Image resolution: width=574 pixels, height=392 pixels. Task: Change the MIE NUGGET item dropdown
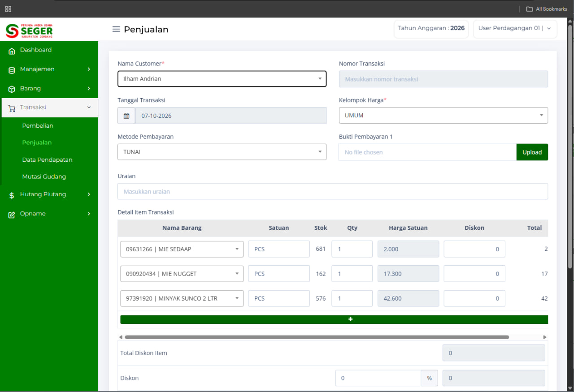click(x=182, y=274)
